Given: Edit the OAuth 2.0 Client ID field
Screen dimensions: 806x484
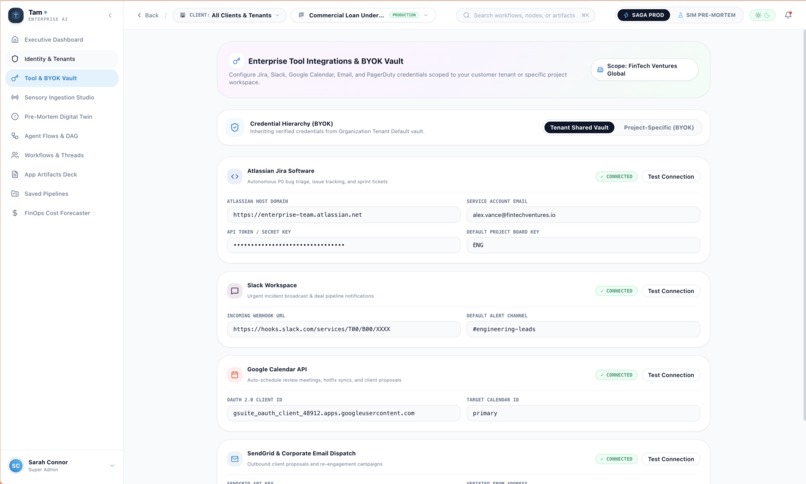Looking at the screenshot, I should [344, 413].
